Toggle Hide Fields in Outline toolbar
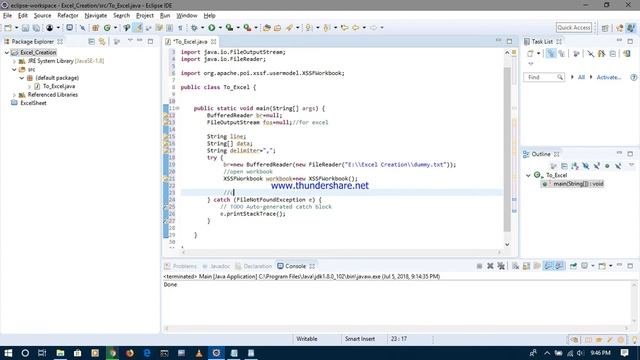The image size is (640, 360). pos(586,166)
